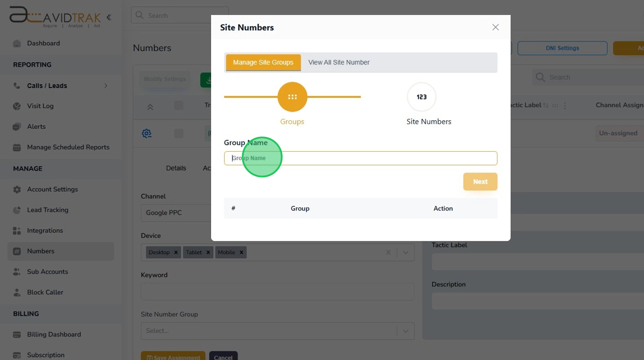Remove the Desktop device tag
The height and width of the screenshot is (360, 644).
point(176,252)
